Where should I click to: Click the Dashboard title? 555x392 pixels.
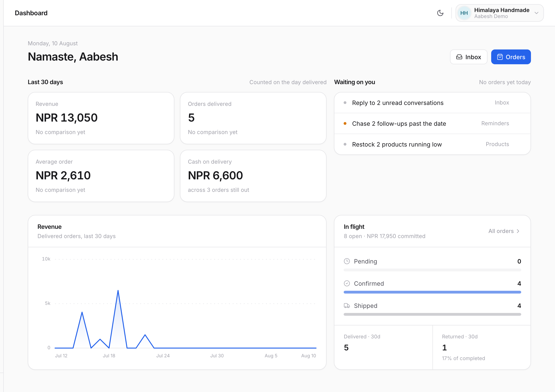[x=31, y=13]
